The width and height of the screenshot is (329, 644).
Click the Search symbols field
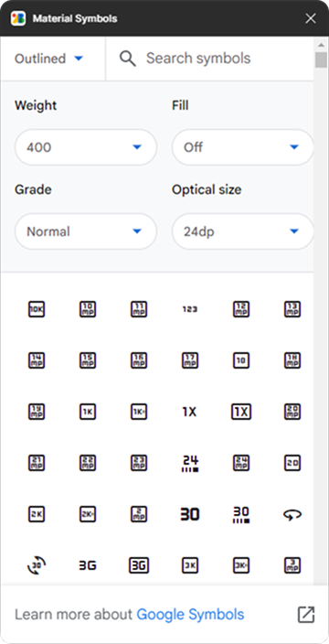pos(209,59)
